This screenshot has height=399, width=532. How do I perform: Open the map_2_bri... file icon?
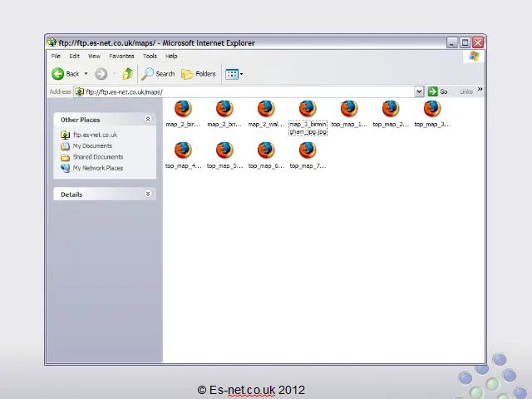click(224, 109)
